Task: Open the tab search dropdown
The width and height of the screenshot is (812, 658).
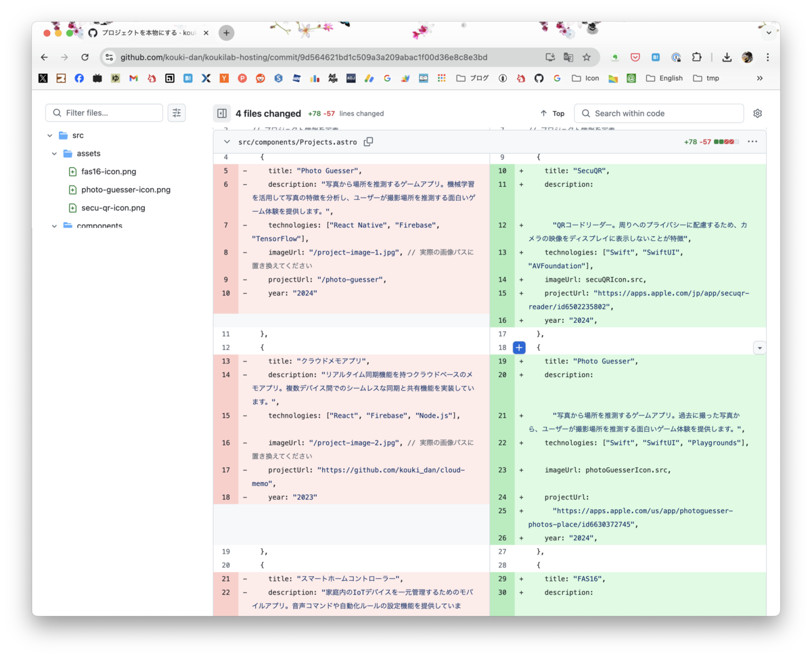Action: [768, 32]
